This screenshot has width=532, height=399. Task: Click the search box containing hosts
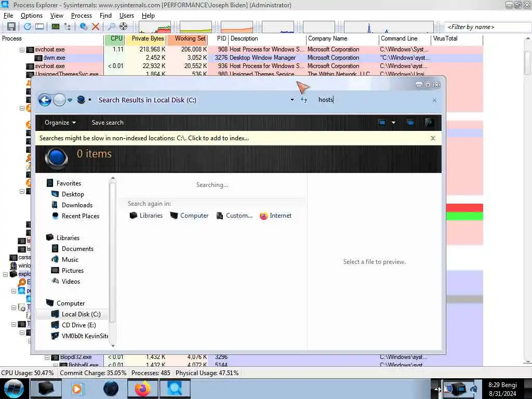[x=372, y=100]
